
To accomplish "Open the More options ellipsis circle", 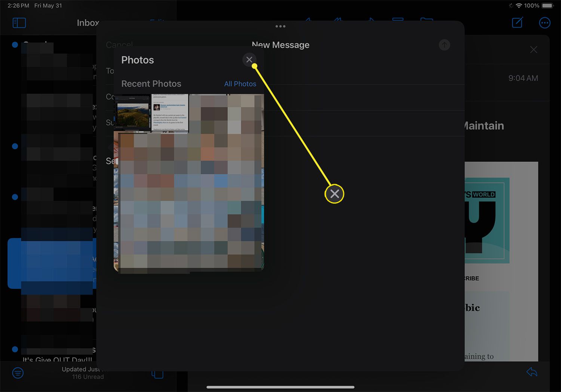I will coord(545,23).
